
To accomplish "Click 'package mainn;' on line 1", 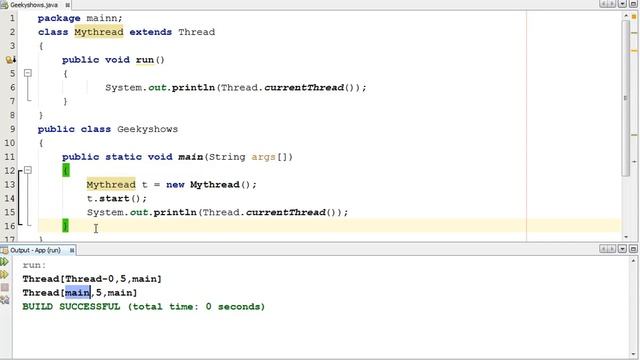I will 80,18.
